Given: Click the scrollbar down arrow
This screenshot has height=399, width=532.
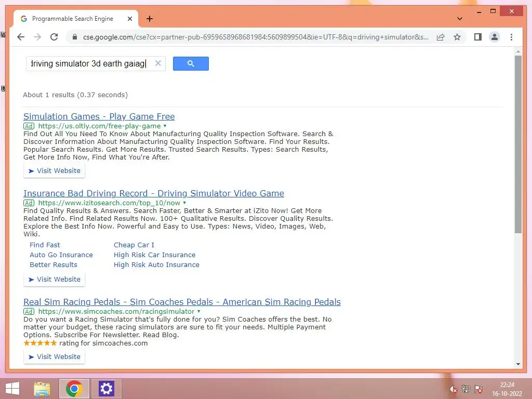Looking at the screenshot, I should [x=518, y=364].
